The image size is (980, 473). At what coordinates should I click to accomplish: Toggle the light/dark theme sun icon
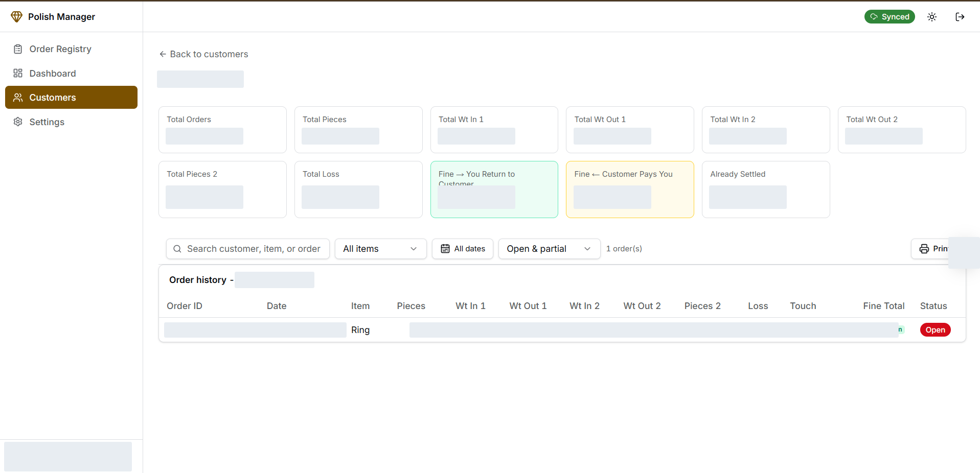932,17
